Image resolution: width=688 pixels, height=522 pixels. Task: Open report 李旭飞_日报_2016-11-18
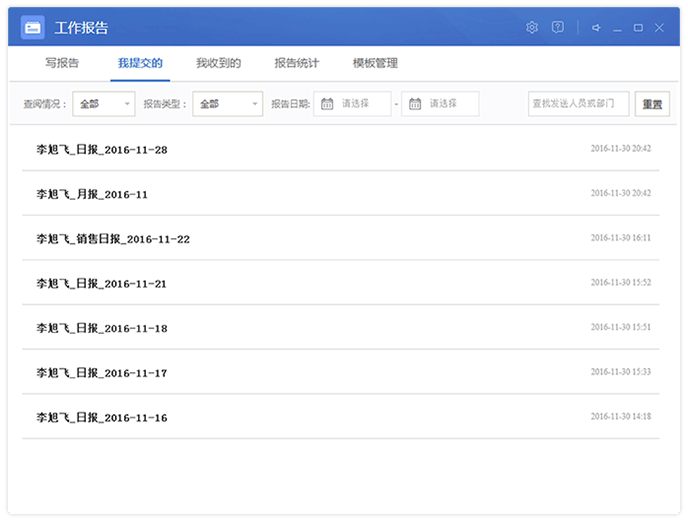pos(340,328)
